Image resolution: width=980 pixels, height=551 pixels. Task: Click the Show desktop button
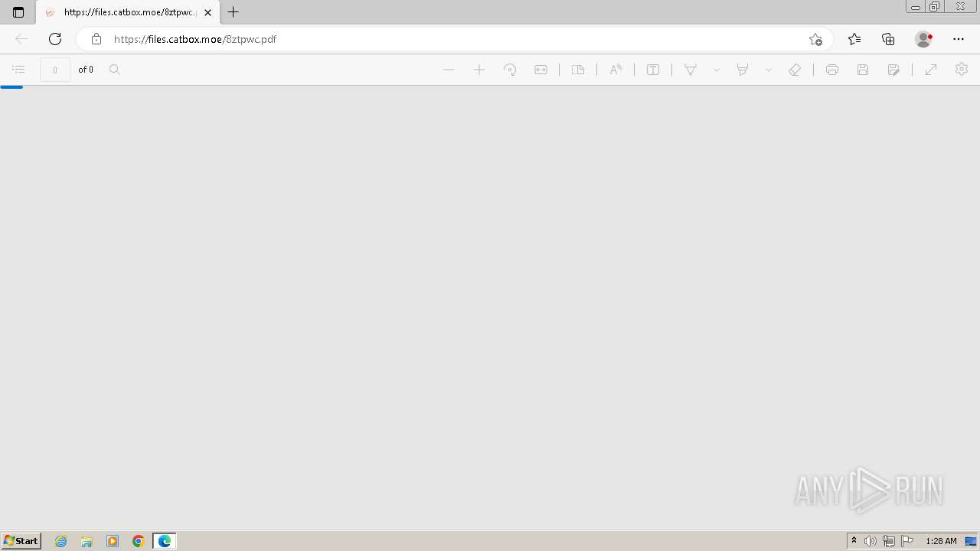[971, 541]
